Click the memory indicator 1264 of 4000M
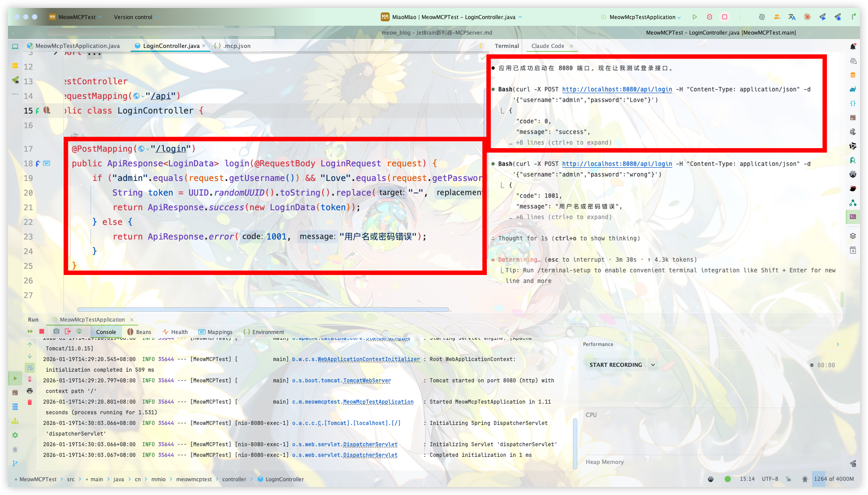This screenshot has height=495, width=868. pyautogui.click(x=834, y=479)
